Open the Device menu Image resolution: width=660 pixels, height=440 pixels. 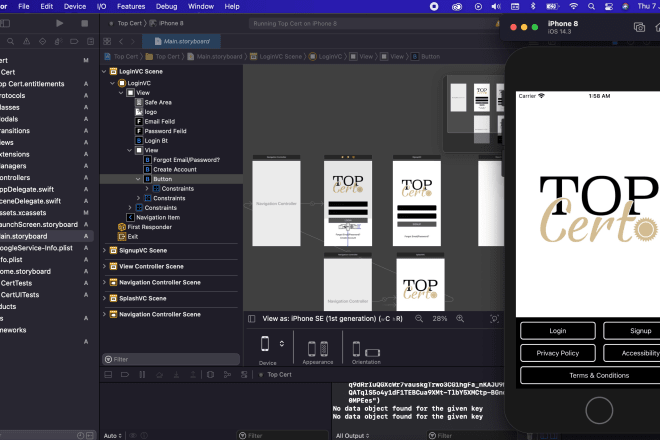click(x=75, y=6)
